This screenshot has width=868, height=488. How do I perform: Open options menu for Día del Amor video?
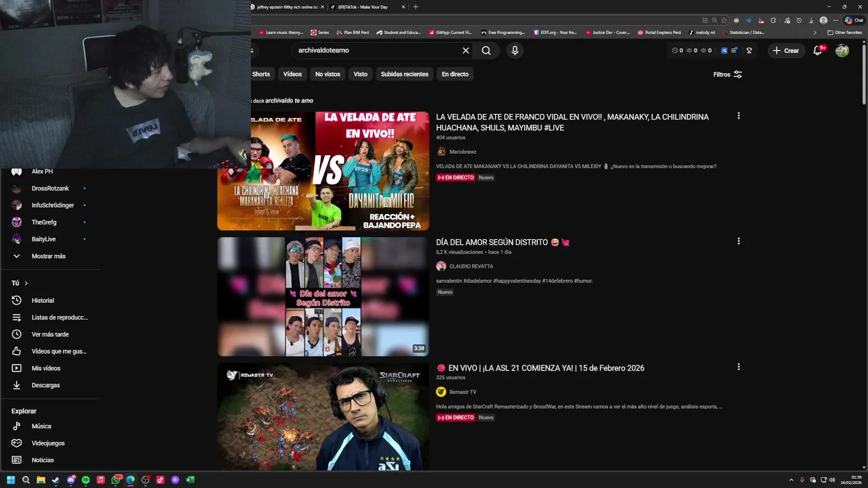738,241
